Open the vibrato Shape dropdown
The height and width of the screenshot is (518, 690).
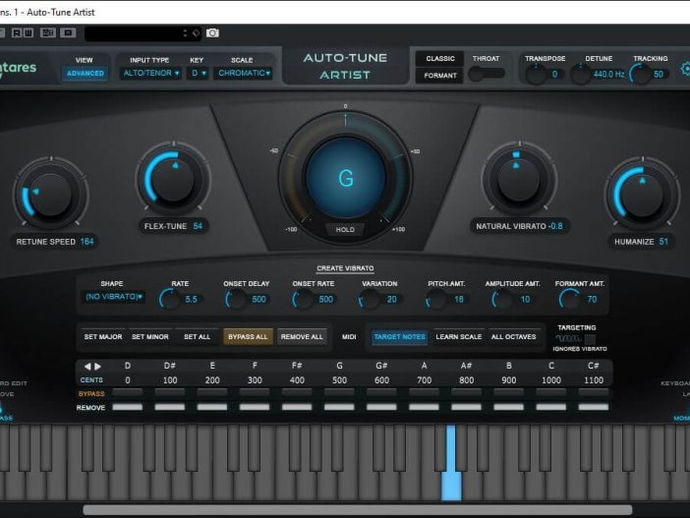(114, 297)
